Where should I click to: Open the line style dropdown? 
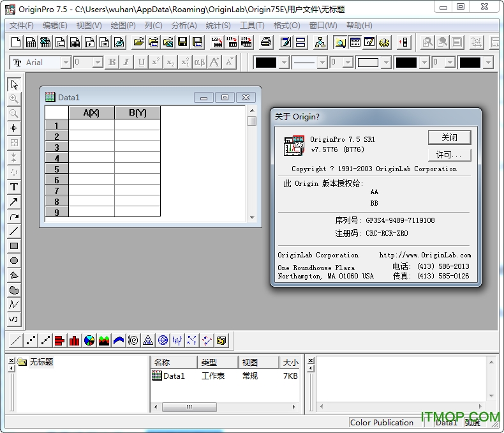322,63
